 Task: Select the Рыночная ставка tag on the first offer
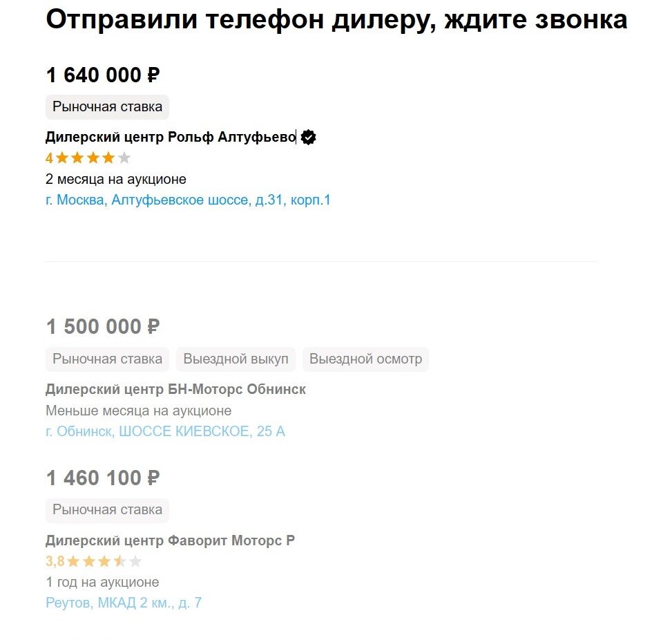[106, 107]
